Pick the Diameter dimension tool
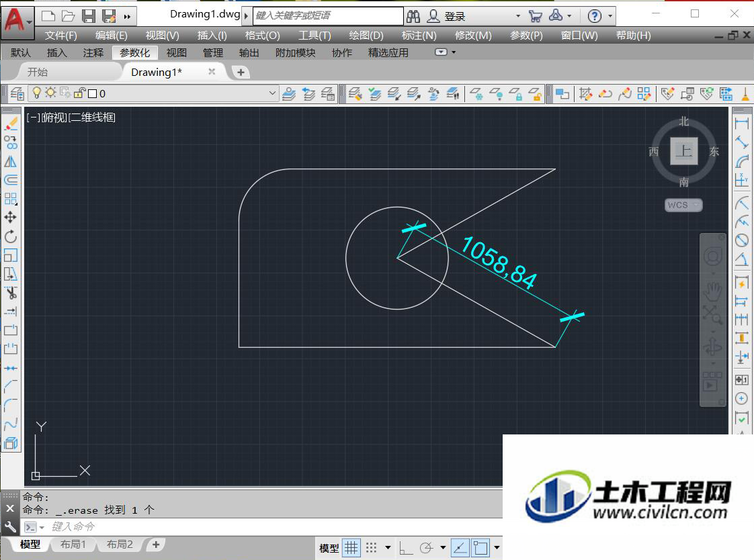Screen dimensions: 754x560 [741, 240]
